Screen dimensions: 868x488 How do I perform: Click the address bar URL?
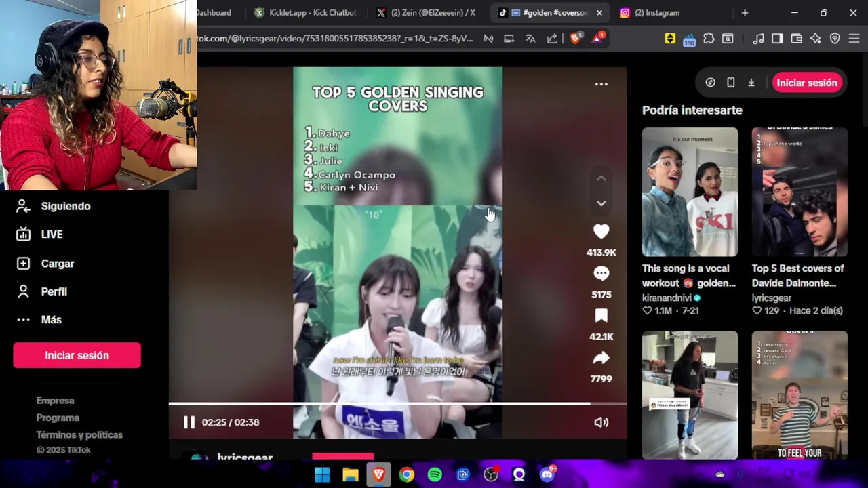click(x=336, y=39)
